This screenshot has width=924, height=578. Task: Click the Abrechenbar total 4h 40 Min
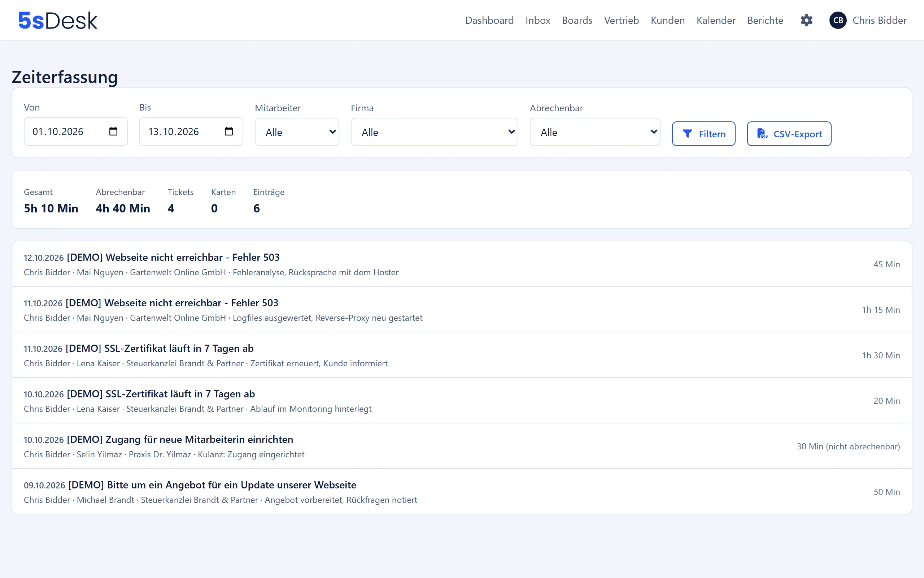pos(123,208)
